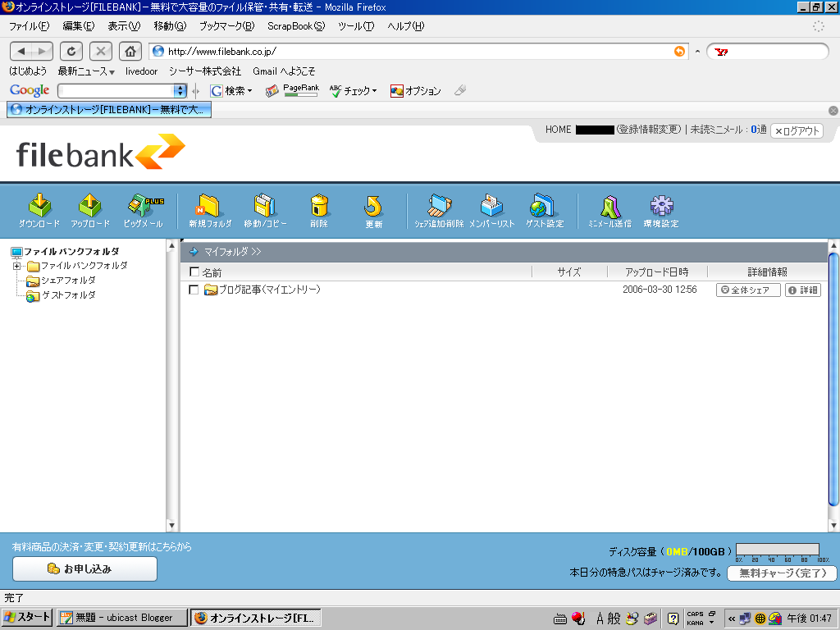Click the ダウンロード (Download) toolbar icon
Viewport: 840px width, 630px height.
[x=39, y=210]
